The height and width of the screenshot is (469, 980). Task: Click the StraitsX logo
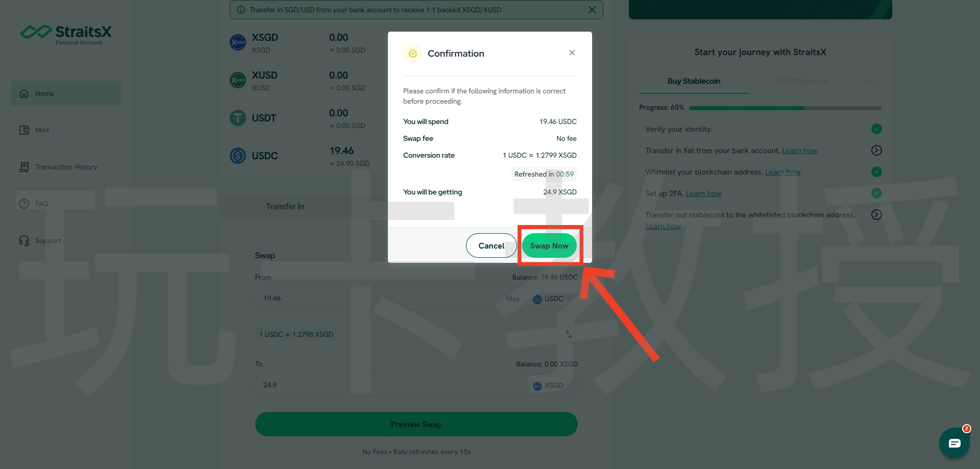(66, 34)
